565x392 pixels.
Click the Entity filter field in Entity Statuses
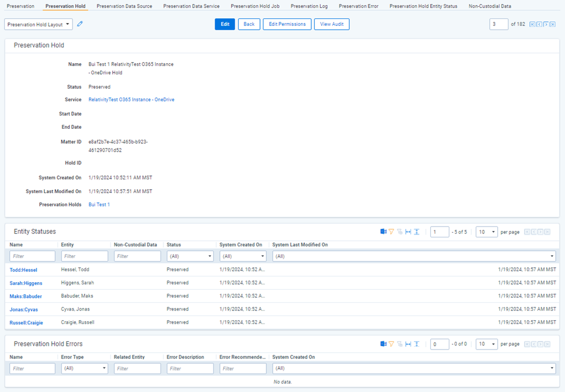coord(85,256)
